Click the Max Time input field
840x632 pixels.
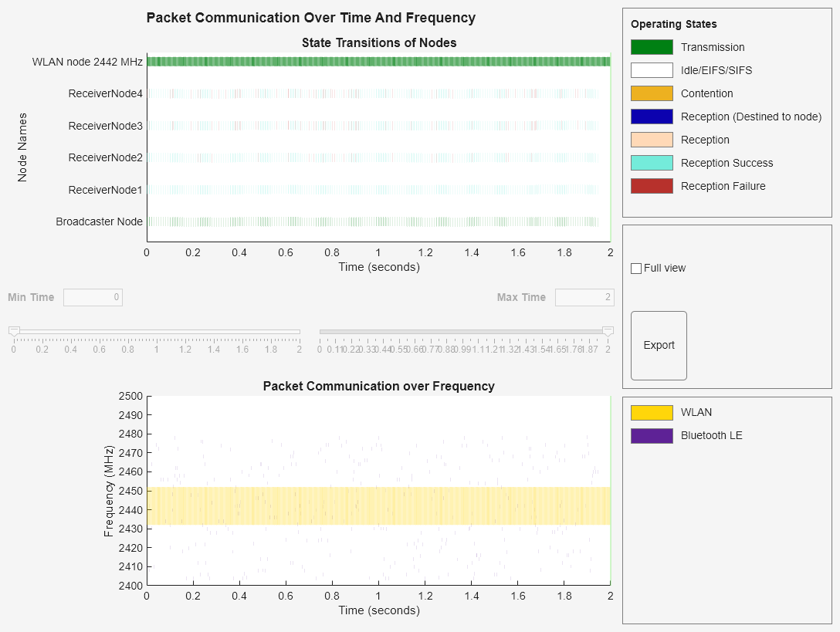pos(584,297)
